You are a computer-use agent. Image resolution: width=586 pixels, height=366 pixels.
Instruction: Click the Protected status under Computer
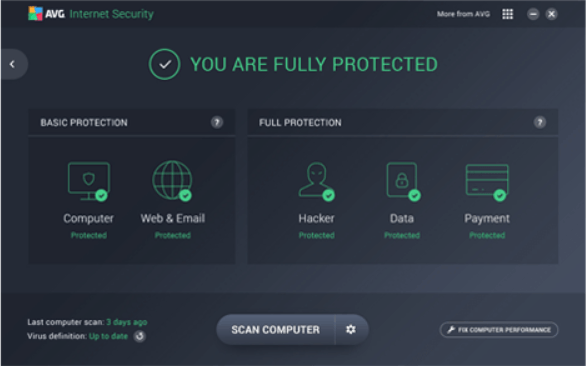89,235
